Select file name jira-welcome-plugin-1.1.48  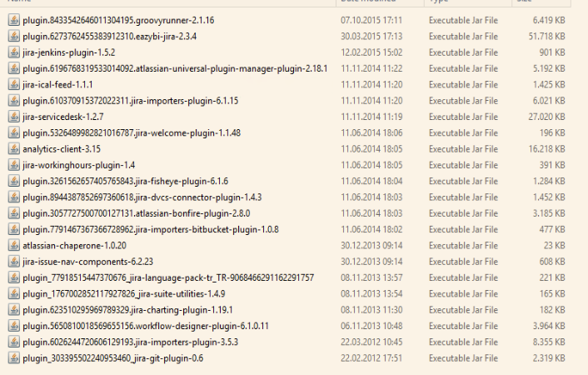(132, 133)
